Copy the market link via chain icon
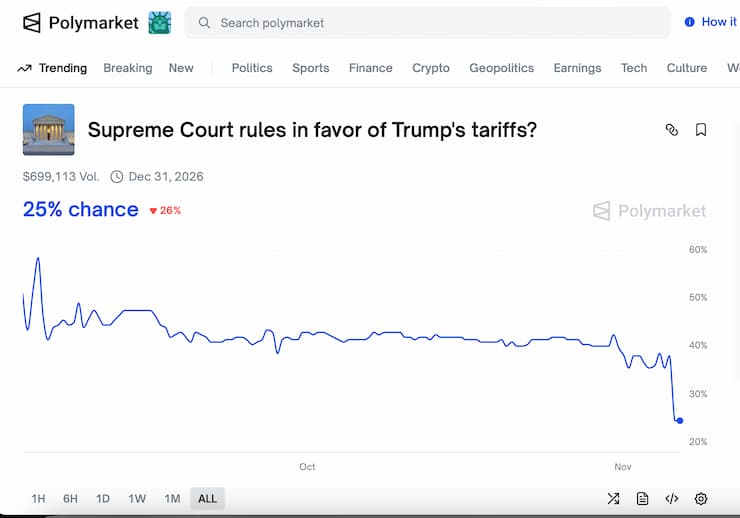The width and height of the screenshot is (740, 518). tap(672, 130)
